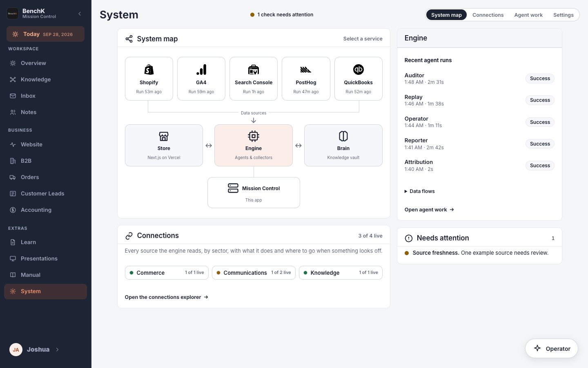
Task: Expand the Commerce connections sector
Action: click(167, 273)
